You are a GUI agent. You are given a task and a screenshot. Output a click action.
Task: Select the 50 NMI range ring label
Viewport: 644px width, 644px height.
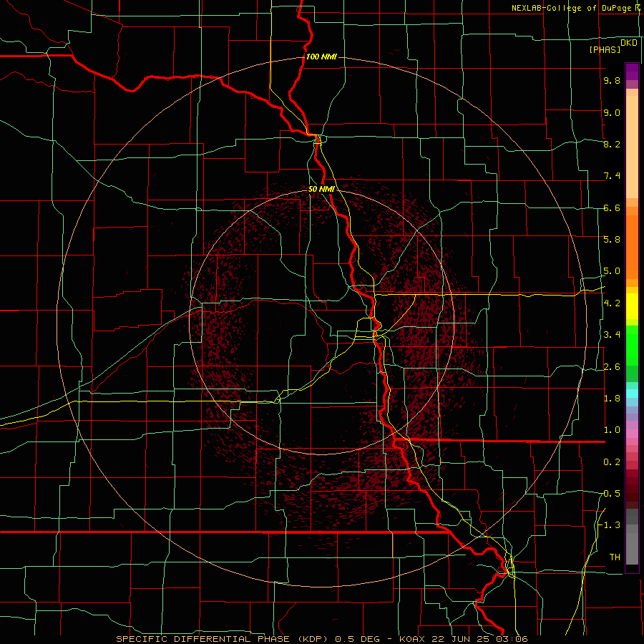(x=321, y=189)
